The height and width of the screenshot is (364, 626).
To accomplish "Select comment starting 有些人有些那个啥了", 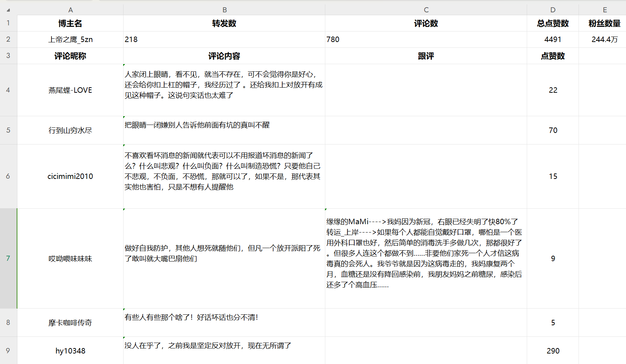I will coord(224,322).
